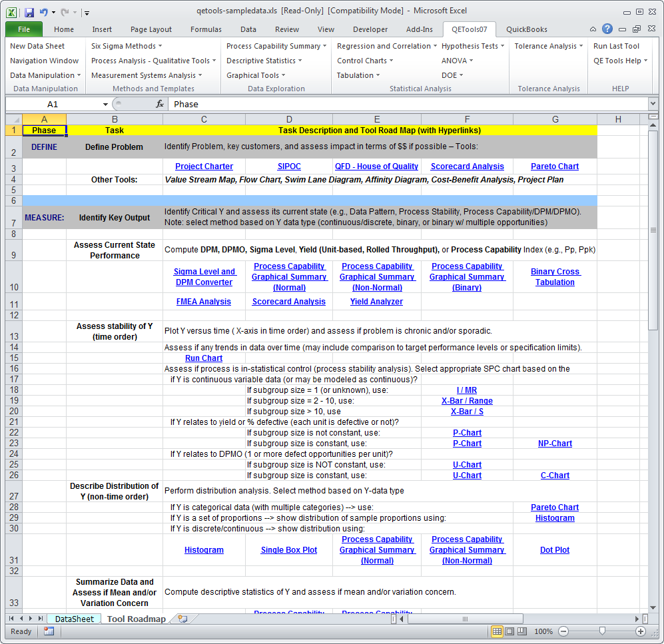664x644 pixels.
Task: Select row 9 header
Action: pyautogui.click(x=14, y=250)
